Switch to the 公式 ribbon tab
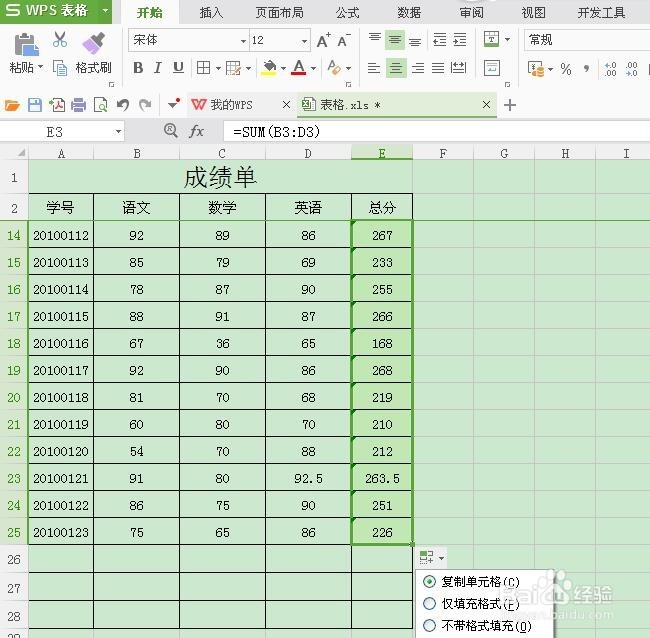 [347, 13]
